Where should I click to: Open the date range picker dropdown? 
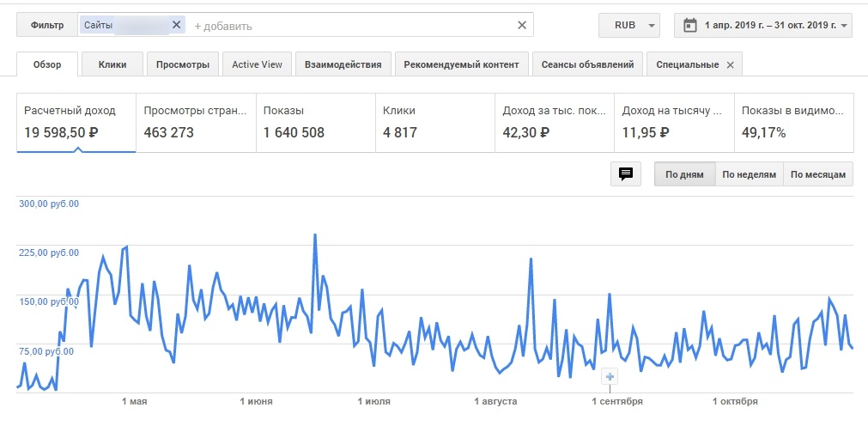pyautogui.click(x=762, y=26)
